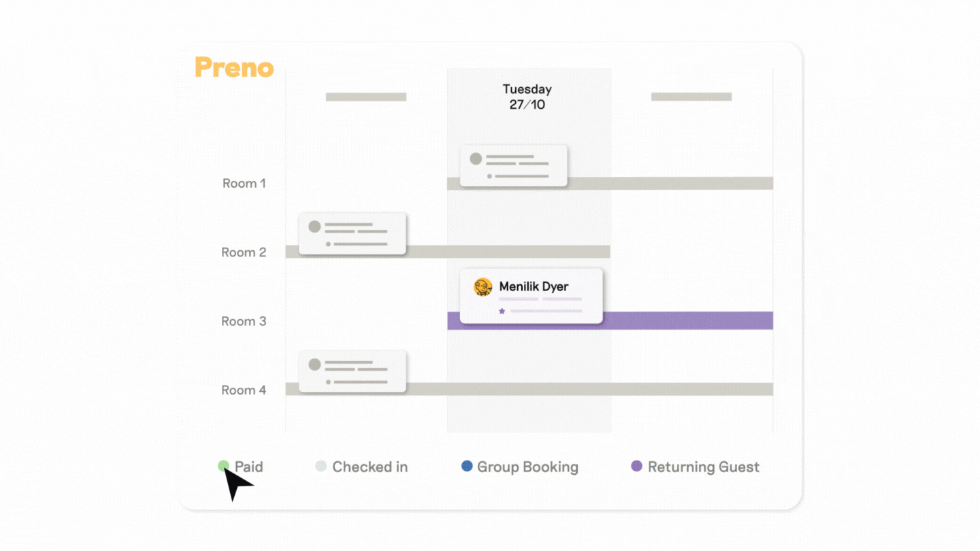The image size is (980, 551).
Task: Click the Room 4 booking card avatar
Action: point(314,365)
